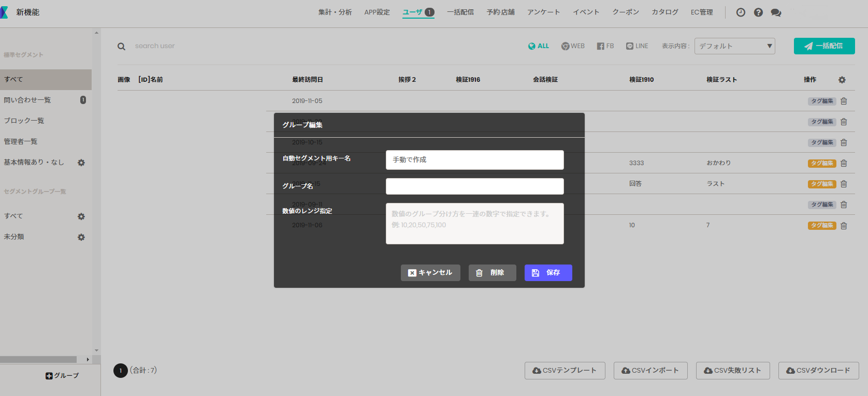Open the column settings gear next to 操作

842,80
